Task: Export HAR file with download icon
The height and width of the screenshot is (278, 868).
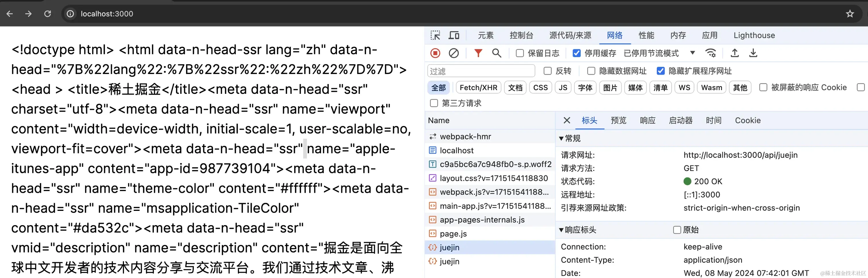Action: point(753,53)
